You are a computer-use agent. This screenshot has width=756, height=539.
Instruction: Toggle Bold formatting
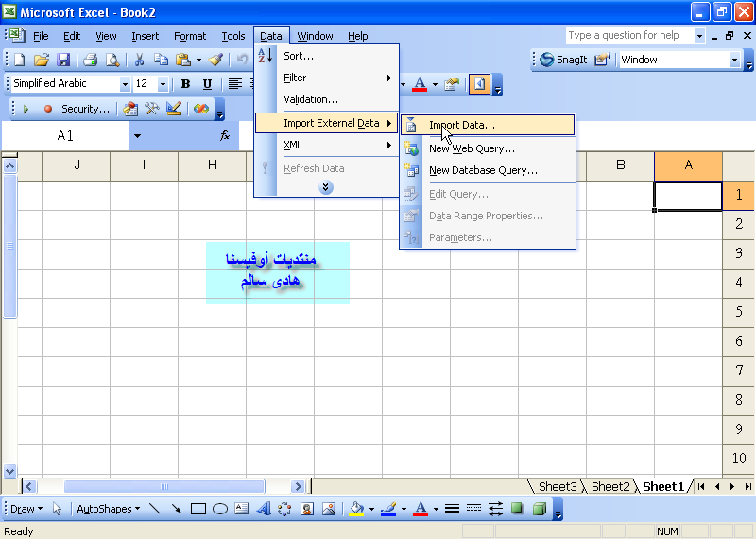[185, 84]
